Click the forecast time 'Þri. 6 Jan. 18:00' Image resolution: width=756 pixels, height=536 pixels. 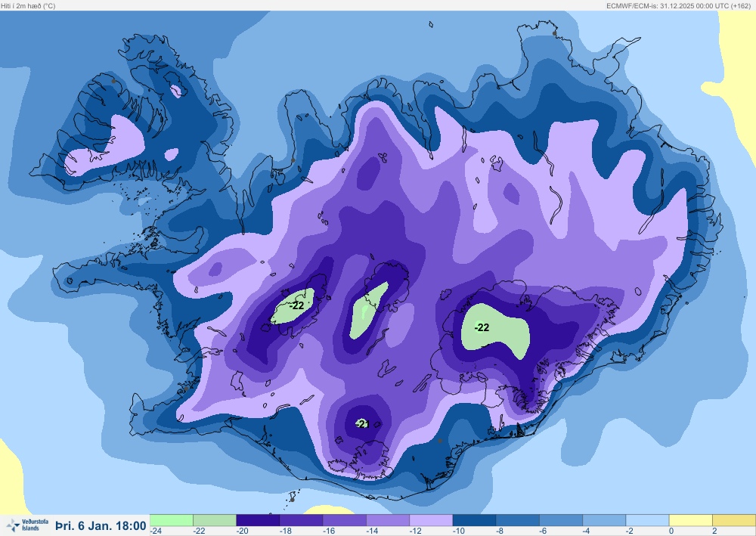tap(101, 525)
